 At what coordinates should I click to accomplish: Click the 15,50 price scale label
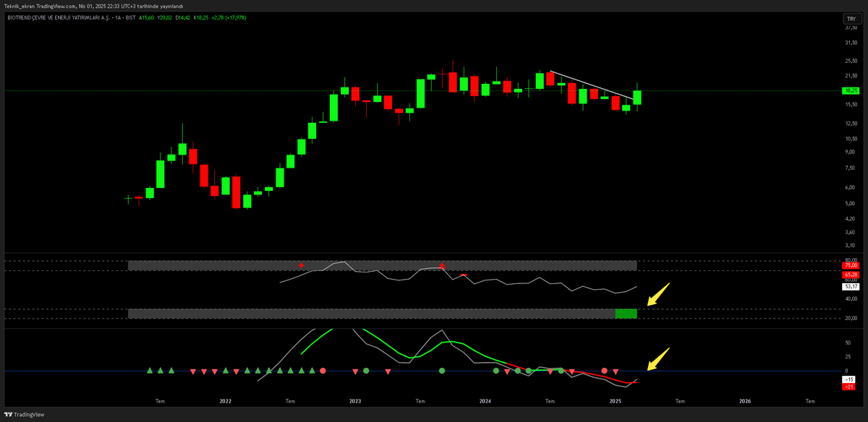[851, 105]
